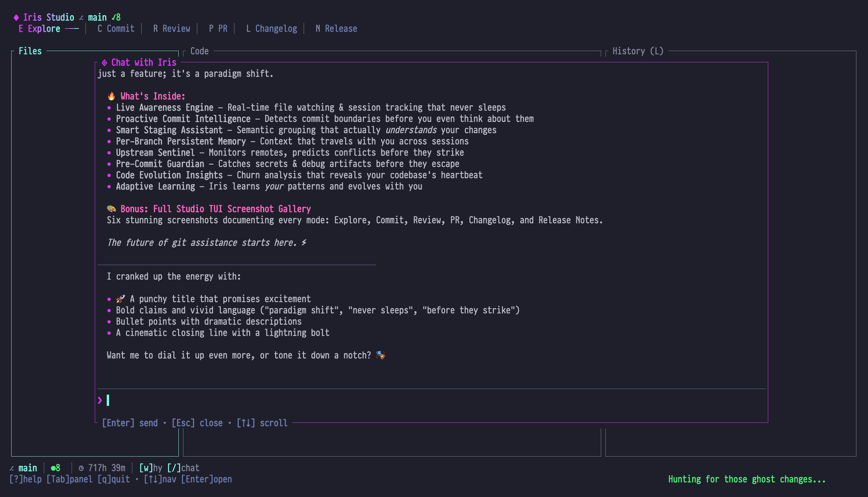Click the Iris Studio diamond logo icon

(x=16, y=18)
